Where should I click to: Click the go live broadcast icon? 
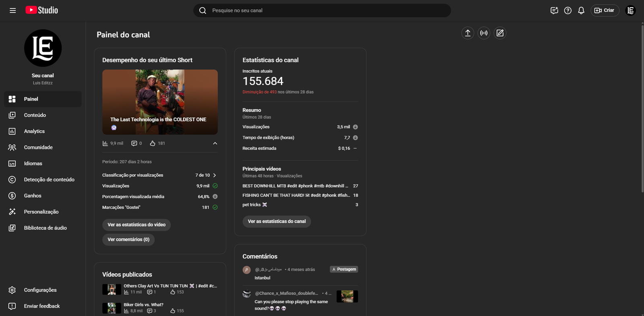[x=484, y=33]
